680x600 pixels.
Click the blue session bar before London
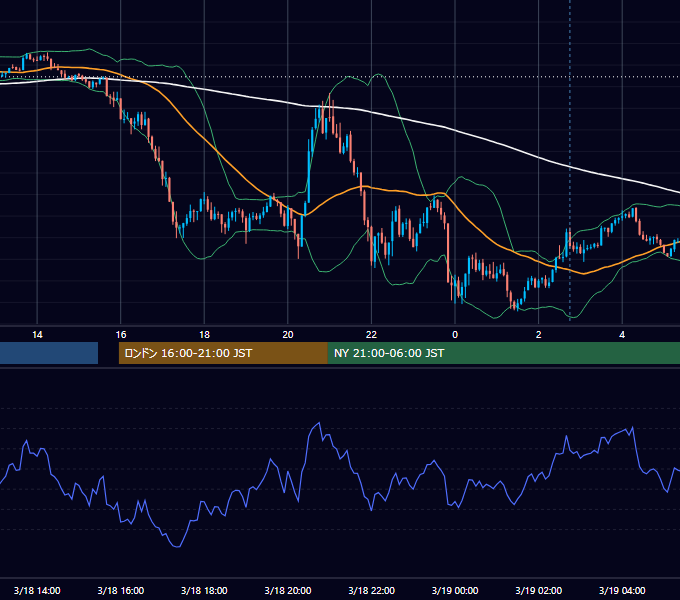point(49,353)
